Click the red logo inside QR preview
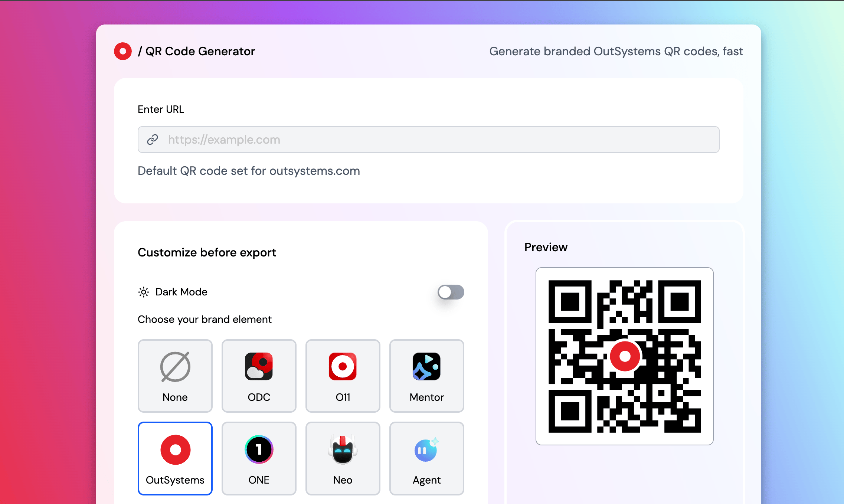The height and width of the screenshot is (504, 844). click(x=625, y=356)
